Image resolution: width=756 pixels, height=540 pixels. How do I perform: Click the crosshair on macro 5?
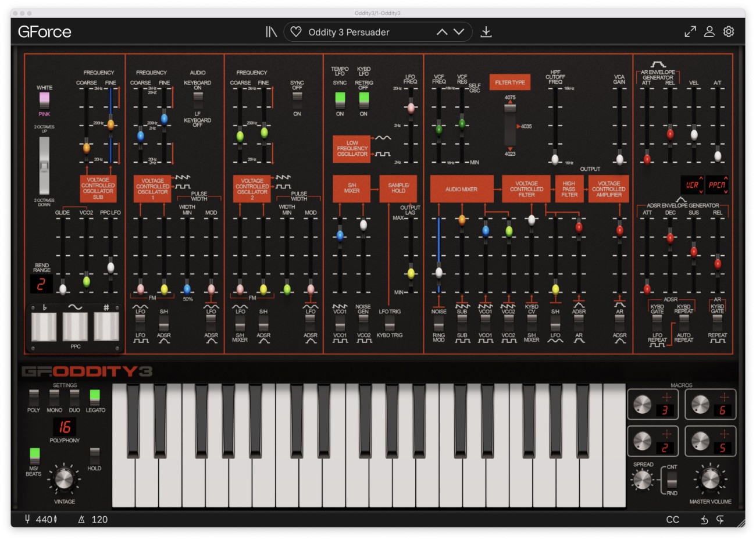tap(724, 434)
